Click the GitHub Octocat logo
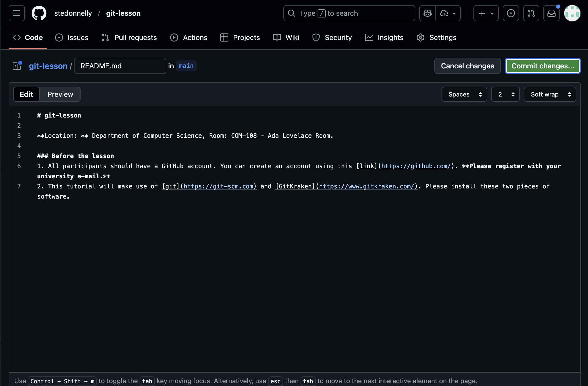The height and width of the screenshot is (386, 588). point(39,13)
